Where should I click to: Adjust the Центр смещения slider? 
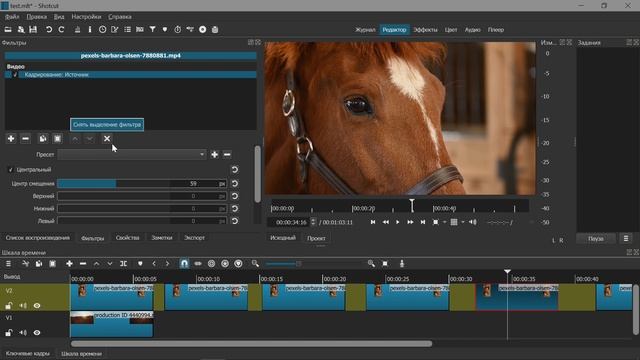(x=142, y=184)
